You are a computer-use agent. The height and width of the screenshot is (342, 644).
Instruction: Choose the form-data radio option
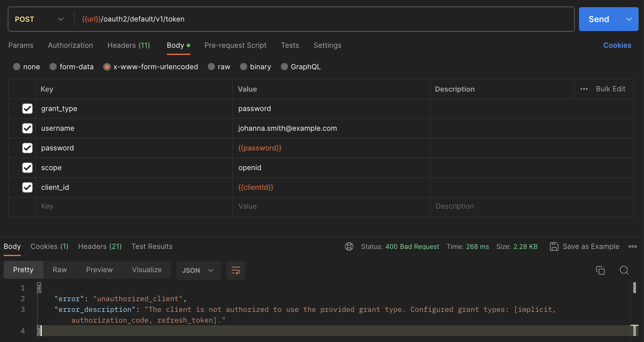[x=53, y=67]
